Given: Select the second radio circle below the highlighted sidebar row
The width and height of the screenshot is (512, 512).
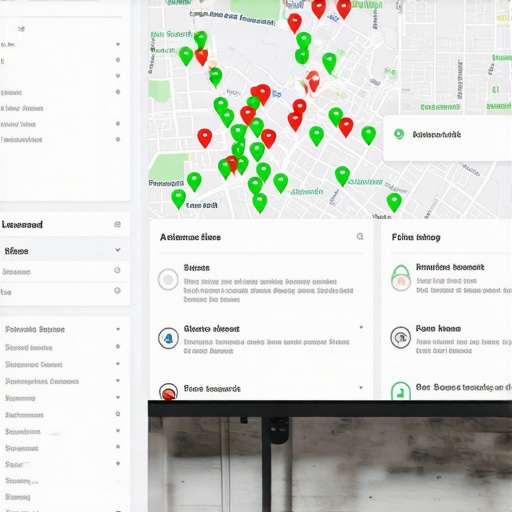Looking at the screenshot, I should click(x=117, y=291).
